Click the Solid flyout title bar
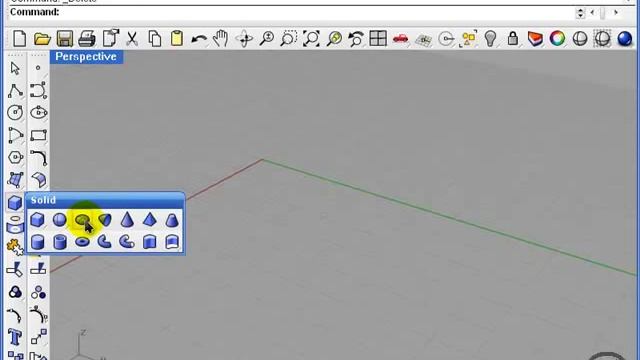 [105, 200]
